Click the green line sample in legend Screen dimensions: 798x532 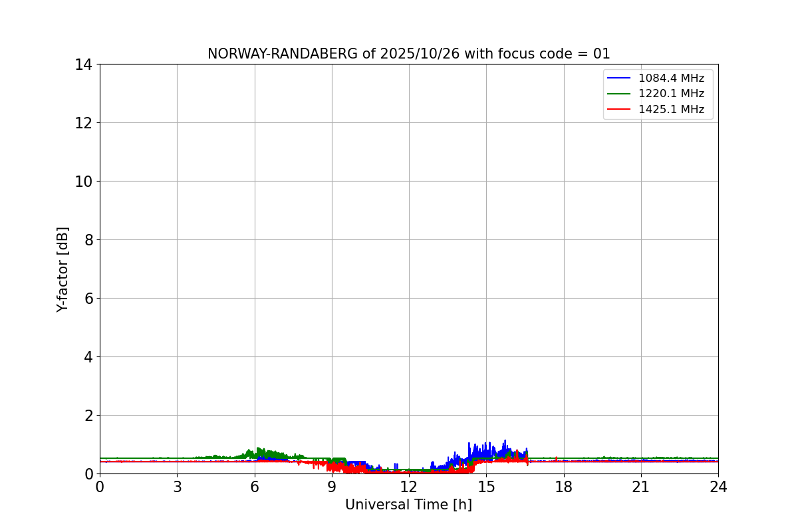tap(620, 94)
